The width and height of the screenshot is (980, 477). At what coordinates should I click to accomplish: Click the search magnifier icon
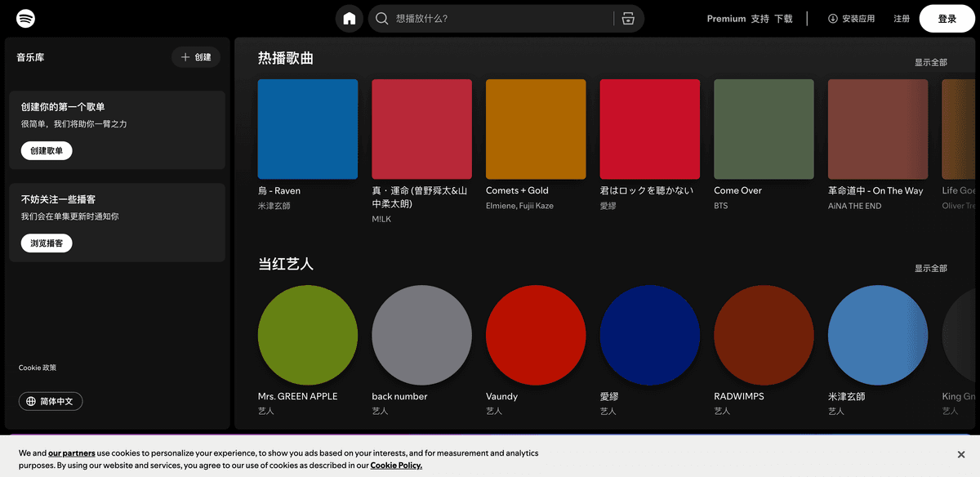click(381, 19)
